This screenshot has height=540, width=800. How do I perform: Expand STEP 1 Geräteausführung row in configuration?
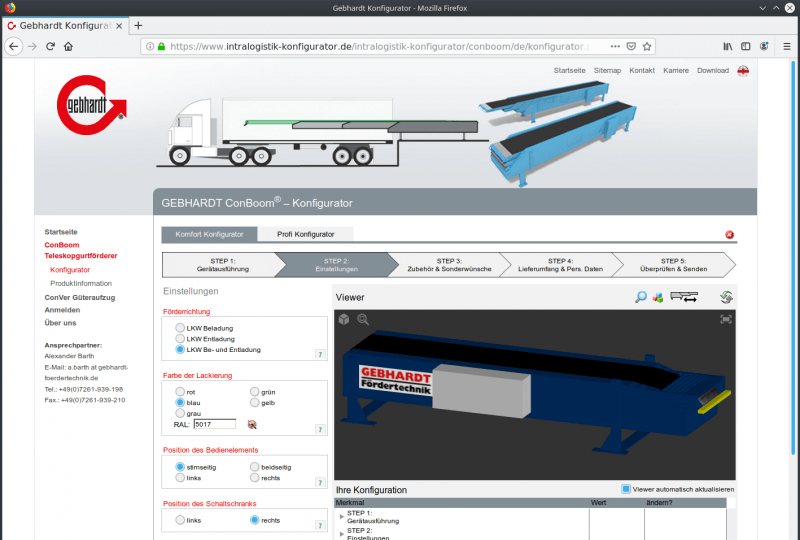click(x=341, y=517)
